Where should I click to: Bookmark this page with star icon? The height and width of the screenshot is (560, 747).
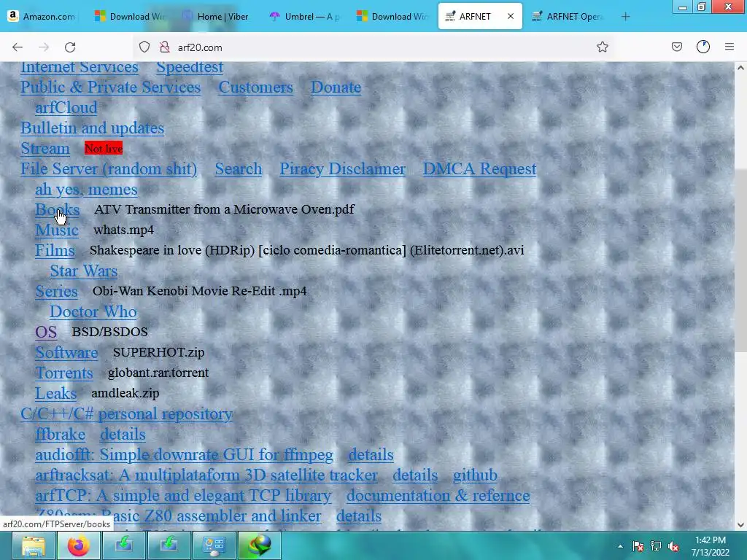602,47
